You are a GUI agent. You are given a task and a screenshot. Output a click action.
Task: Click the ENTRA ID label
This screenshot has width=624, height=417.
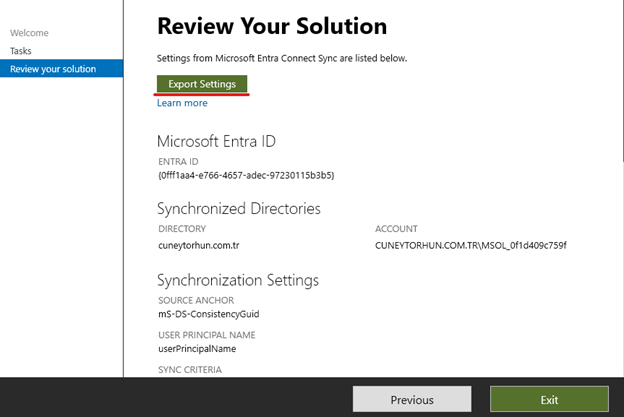pyautogui.click(x=178, y=162)
